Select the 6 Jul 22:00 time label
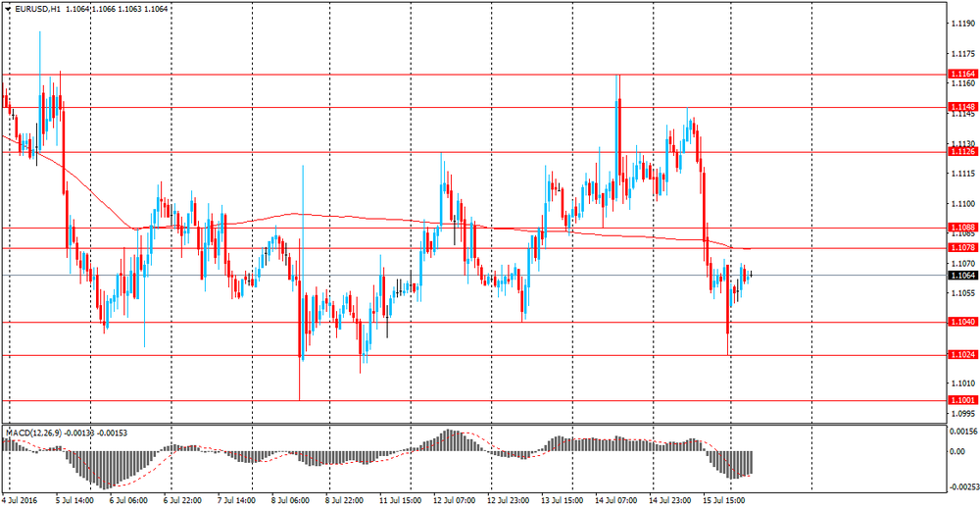 point(182,500)
